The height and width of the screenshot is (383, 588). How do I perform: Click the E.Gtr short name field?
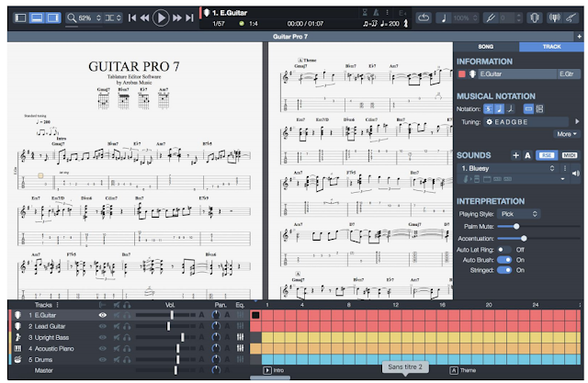click(569, 74)
